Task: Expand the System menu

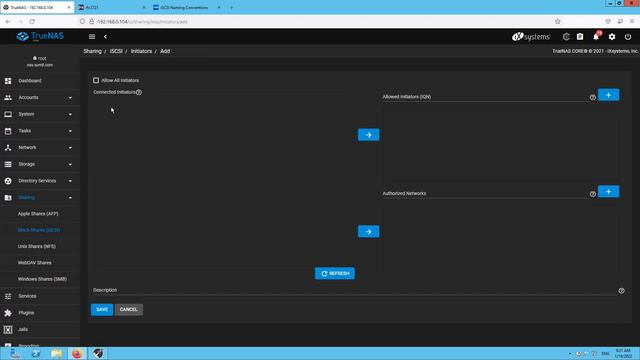Action: pos(40,114)
